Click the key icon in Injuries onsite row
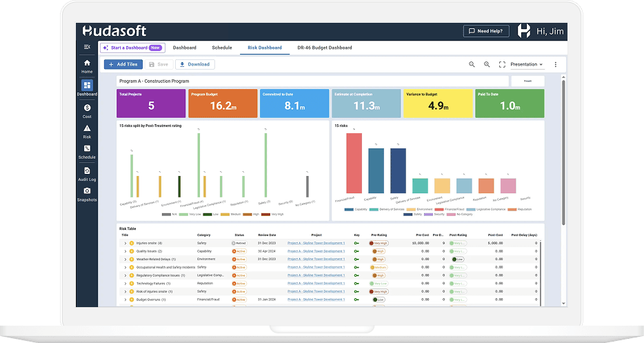The image size is (644, 343). coord(356,243)
